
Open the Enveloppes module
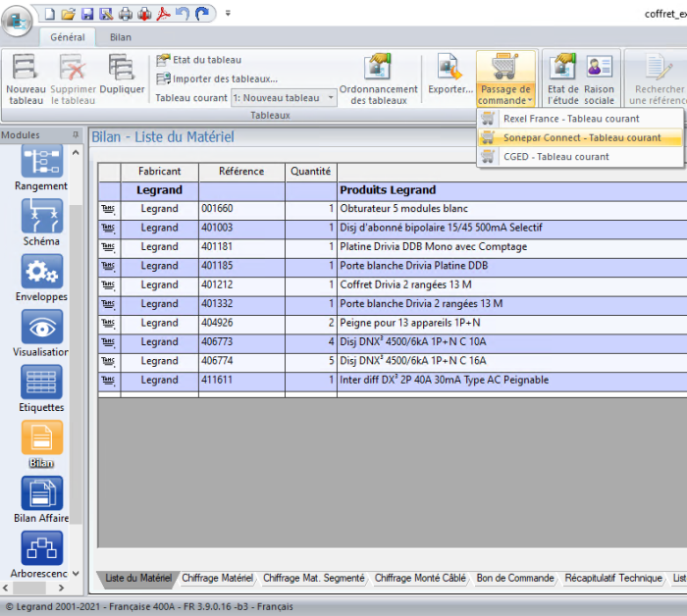click(x=41, y=278)
